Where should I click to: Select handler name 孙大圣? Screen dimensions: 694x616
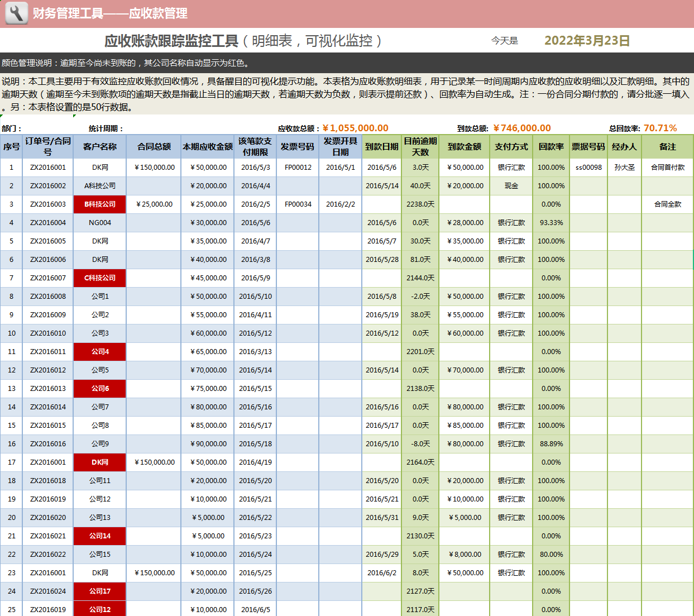(x=623, y=167)
